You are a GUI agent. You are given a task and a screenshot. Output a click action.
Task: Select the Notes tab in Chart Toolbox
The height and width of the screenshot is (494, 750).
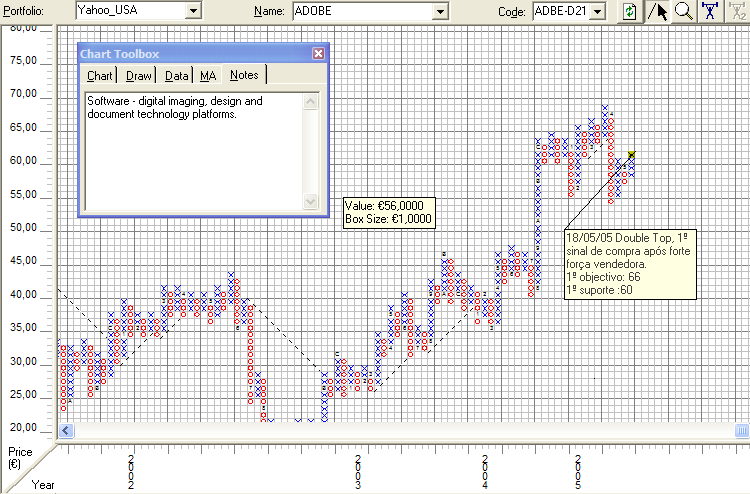click(244, 76)
